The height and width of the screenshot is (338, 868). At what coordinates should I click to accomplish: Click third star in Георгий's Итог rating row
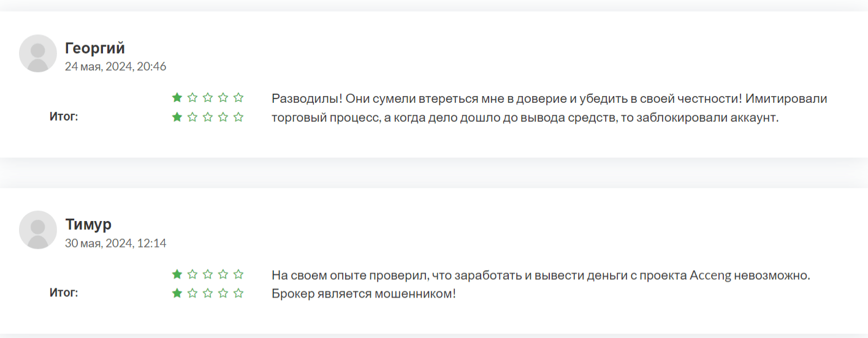click(208, 117)
